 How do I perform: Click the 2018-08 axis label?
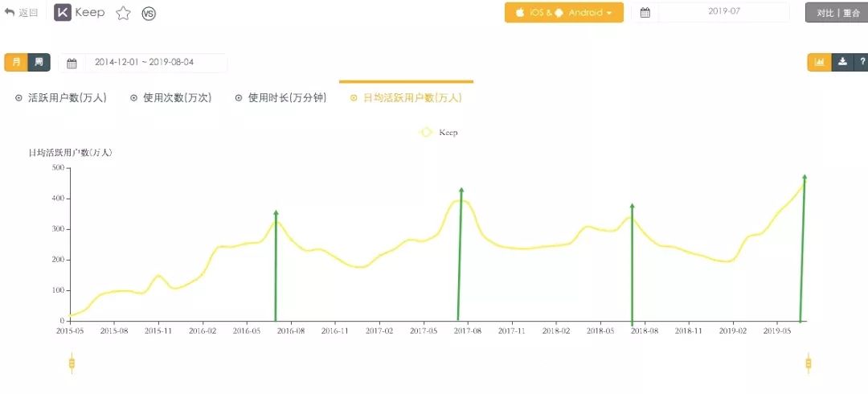pyautogui.click(x=645, y=330)
